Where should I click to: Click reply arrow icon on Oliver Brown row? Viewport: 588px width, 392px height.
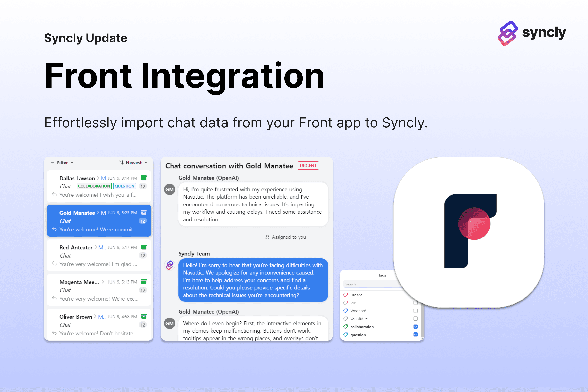(54, 333)
